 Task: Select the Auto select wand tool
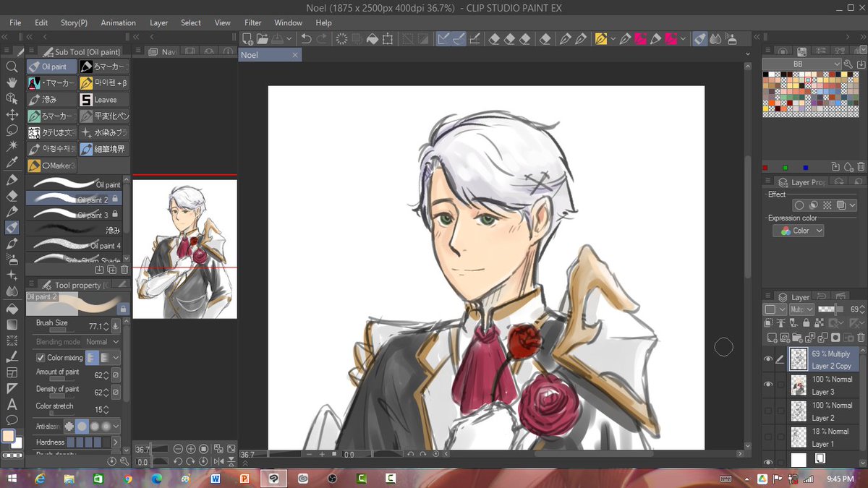(12, 147)
